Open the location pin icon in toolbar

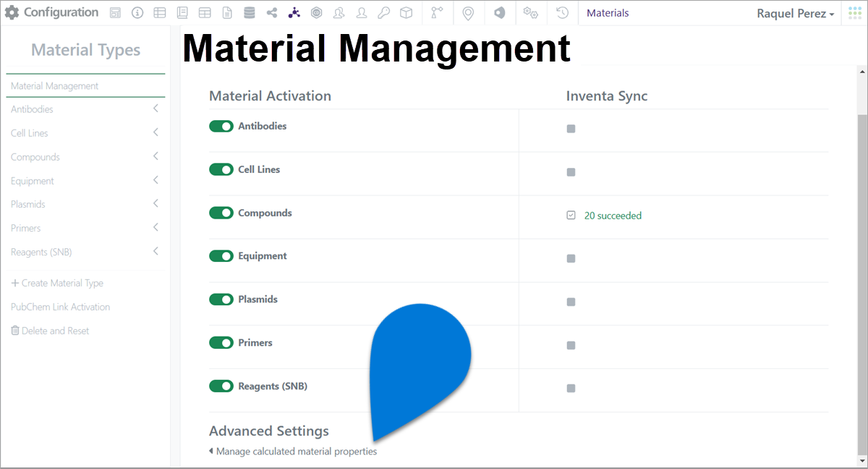pos(468,13)
